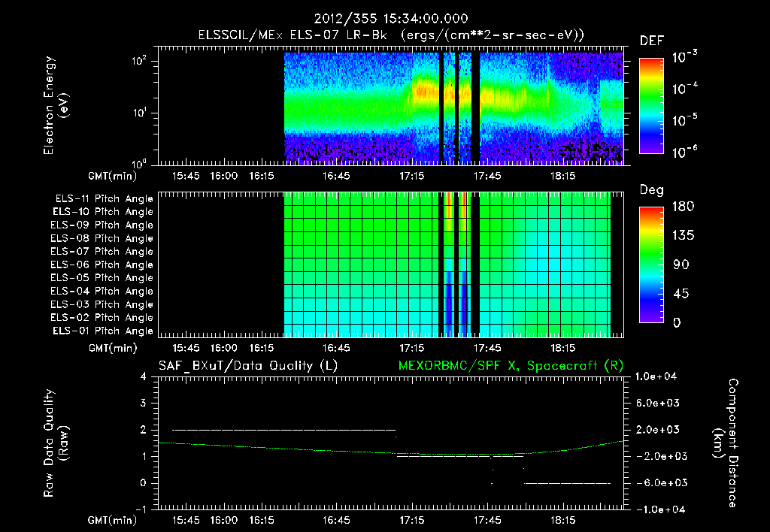Click the Raw Data Quality (Raw) axis label

[56, 443]
